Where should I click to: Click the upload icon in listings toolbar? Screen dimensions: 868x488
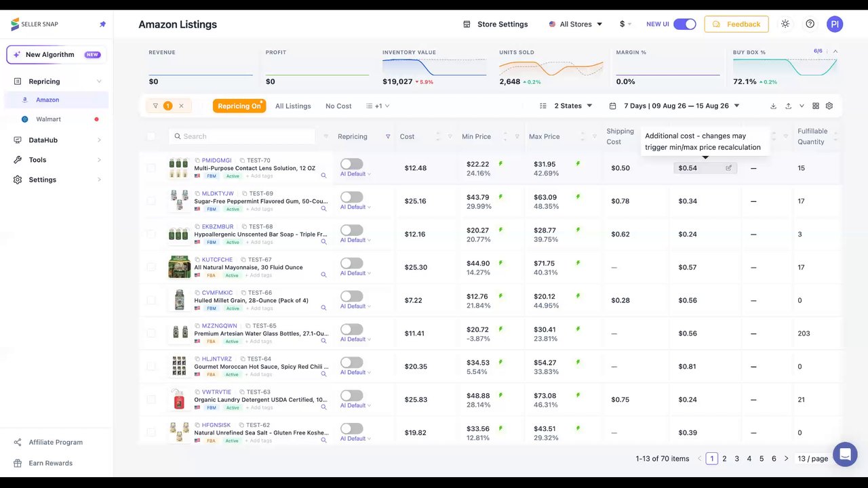pyautogui.click(x=788, y=106)
